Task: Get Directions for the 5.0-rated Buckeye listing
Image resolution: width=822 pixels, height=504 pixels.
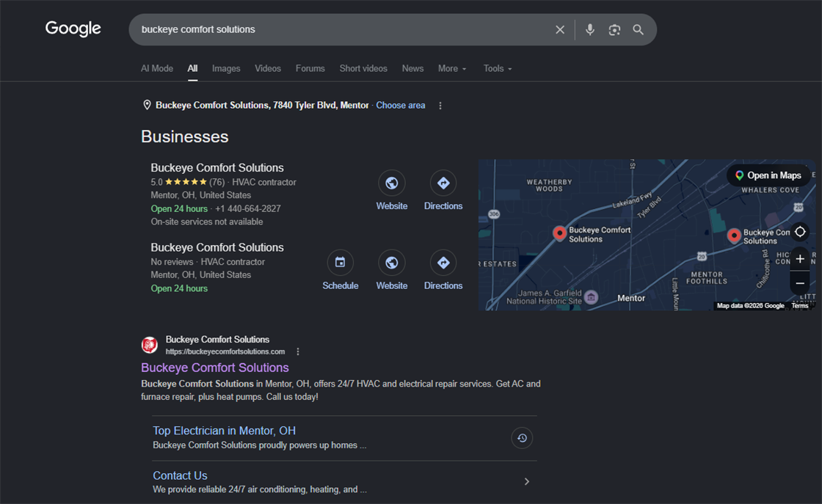Action: point(443,191)
